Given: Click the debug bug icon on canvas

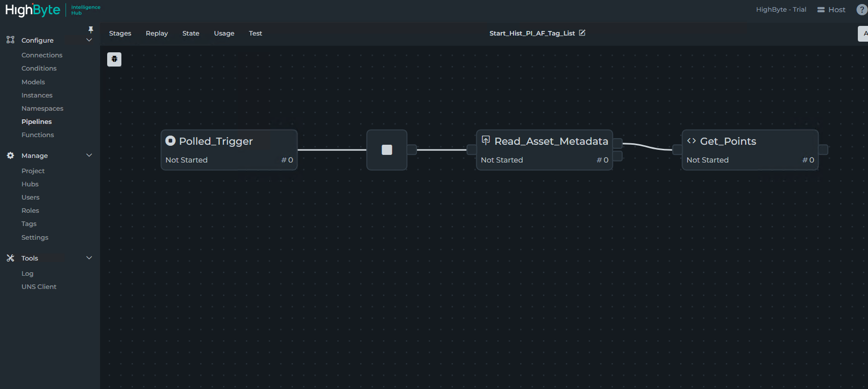Looking at the screenshot, I should tap(114, 59).
